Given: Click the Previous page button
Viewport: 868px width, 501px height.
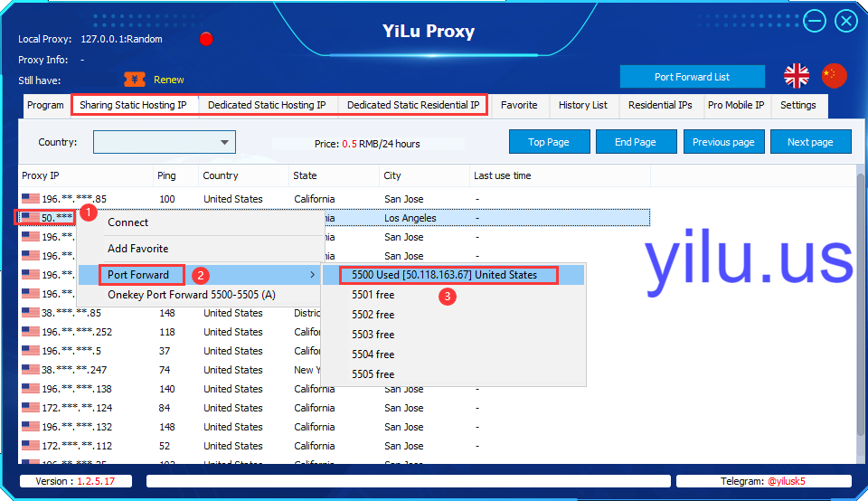Looking at the screenshot, I should pos(723,142).
